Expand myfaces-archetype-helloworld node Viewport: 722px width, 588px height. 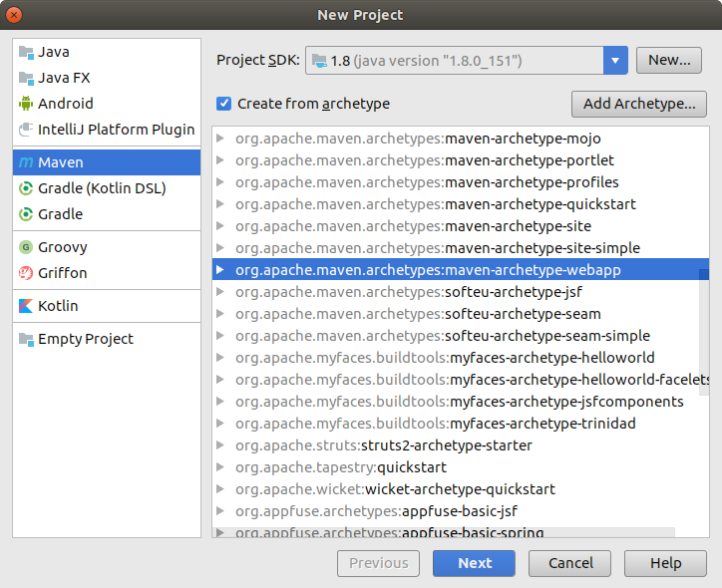[x=220, y=358]
